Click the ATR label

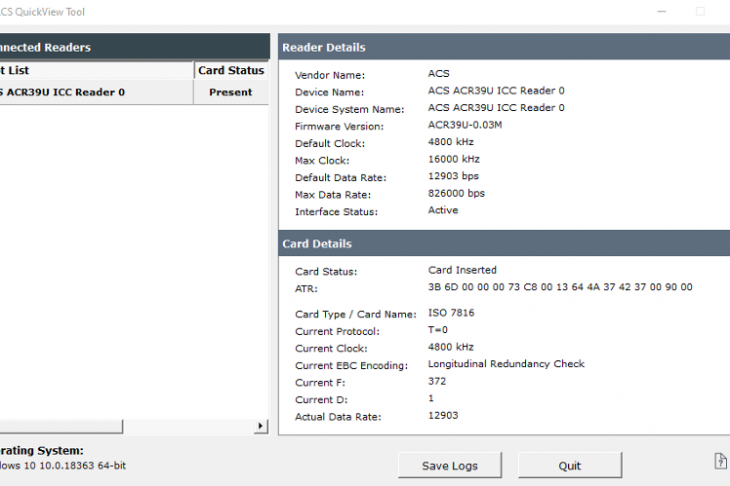[306, 289]
